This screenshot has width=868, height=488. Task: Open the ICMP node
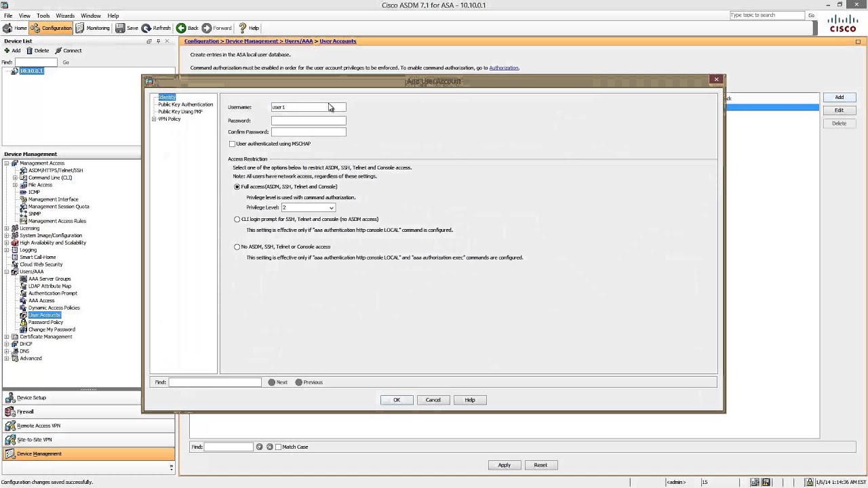34,192
